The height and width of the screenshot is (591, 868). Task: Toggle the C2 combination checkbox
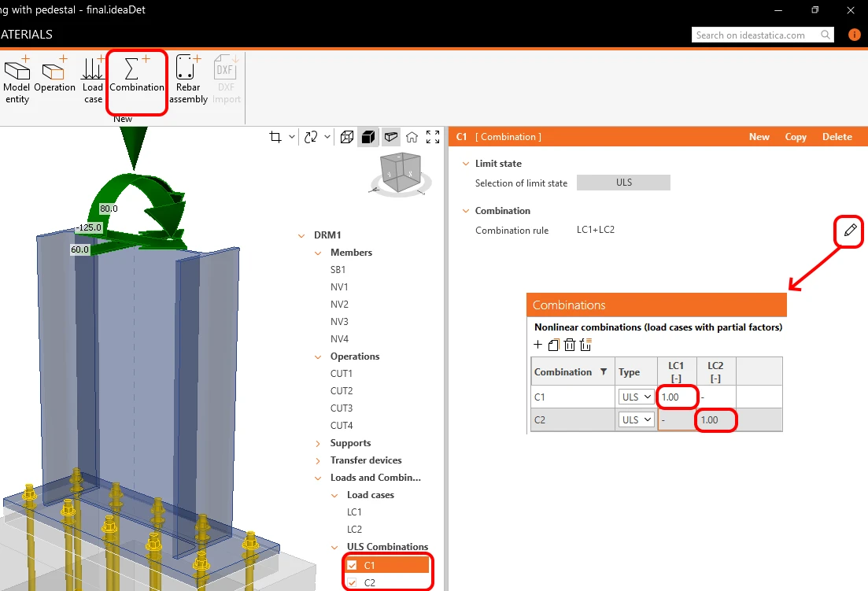[352, 582]
